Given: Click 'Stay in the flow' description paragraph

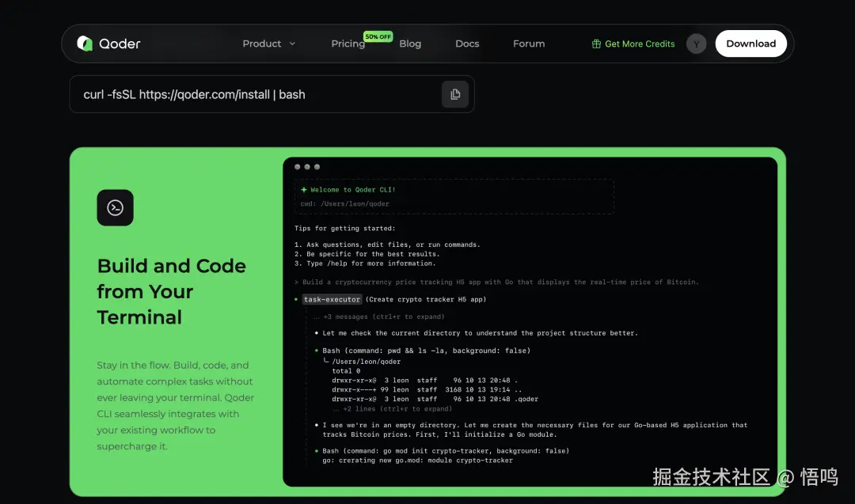Looking at the screenshot, I should coord(175,405).
